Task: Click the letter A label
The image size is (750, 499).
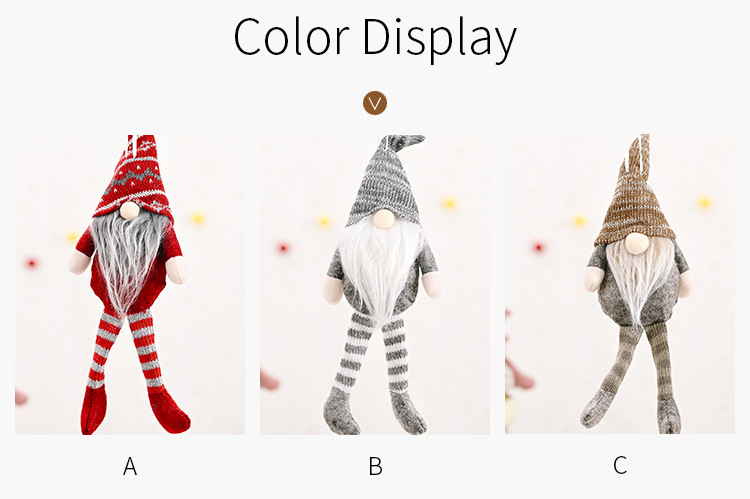Action: (130, 466)
